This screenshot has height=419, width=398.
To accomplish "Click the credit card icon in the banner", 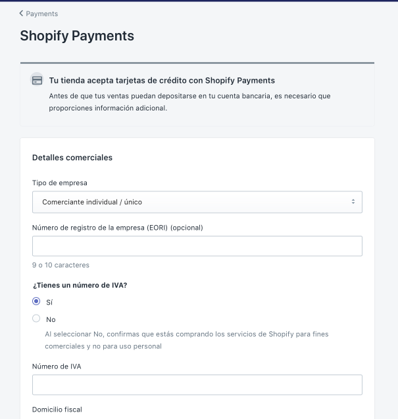I will click(x=37, y=80).
